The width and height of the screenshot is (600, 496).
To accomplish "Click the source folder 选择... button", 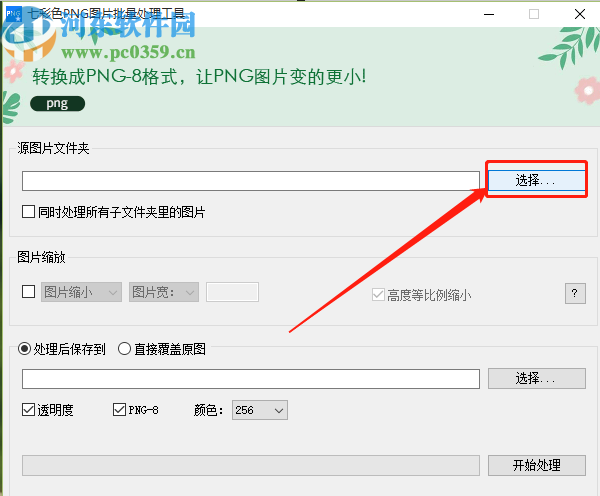I will click(536, 180).
